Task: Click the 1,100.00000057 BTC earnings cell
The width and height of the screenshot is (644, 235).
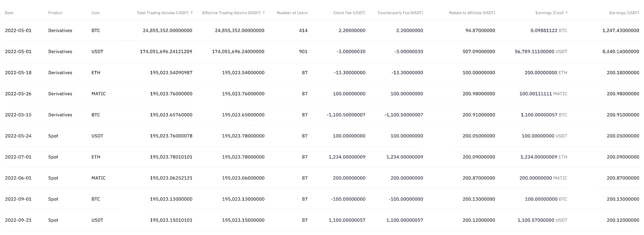Action: pyautogui.click(x=544, y=115)
